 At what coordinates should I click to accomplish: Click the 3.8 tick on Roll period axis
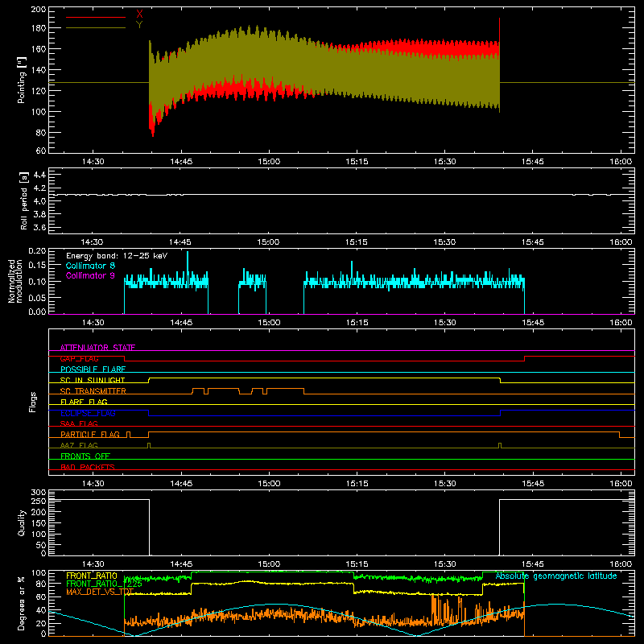pyautogui.click(x=39, y=214)
